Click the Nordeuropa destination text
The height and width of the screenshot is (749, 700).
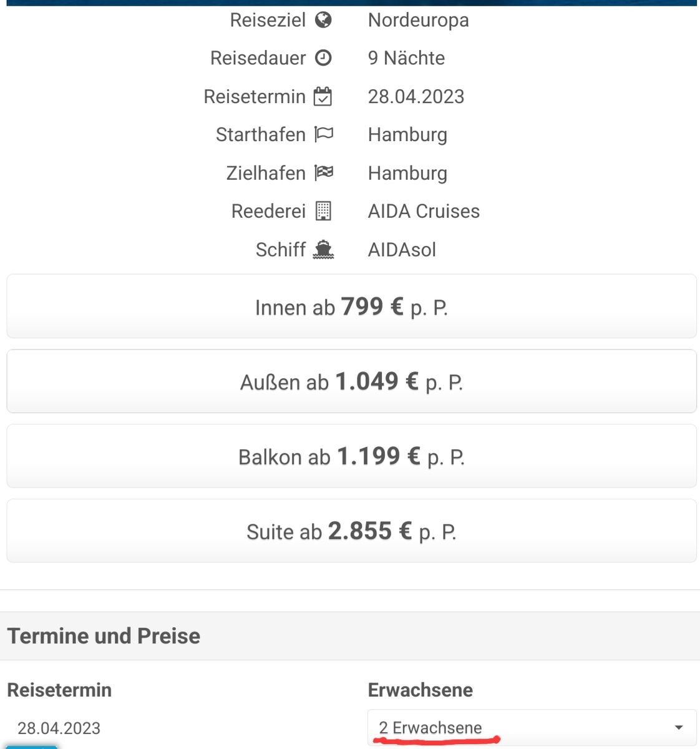click(x=419, y=21)
